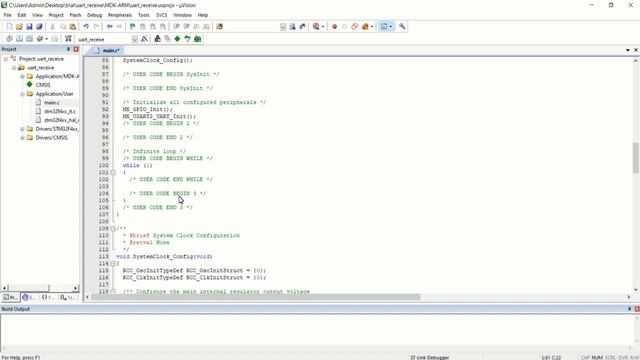Screen dimensions: 640x360
Task: Open the Debug menu
Action: pos(94,15)
